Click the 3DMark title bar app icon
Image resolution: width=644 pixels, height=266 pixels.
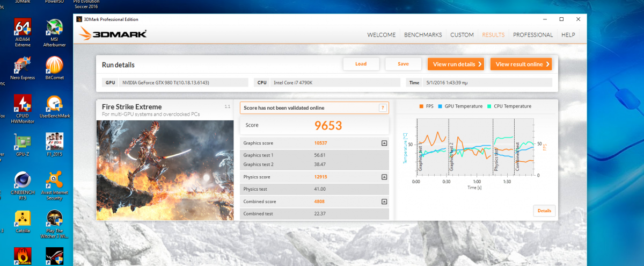[x=79, y=19]
